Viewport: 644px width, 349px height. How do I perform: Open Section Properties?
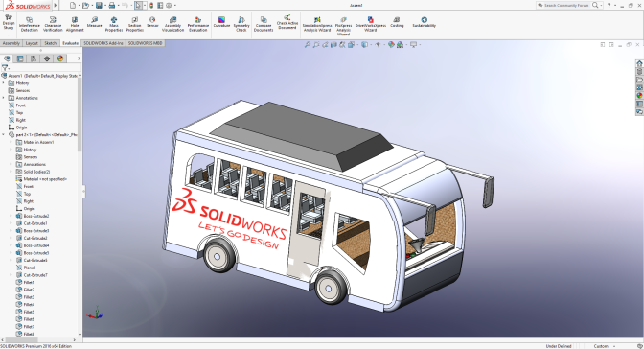click(135, 24)
